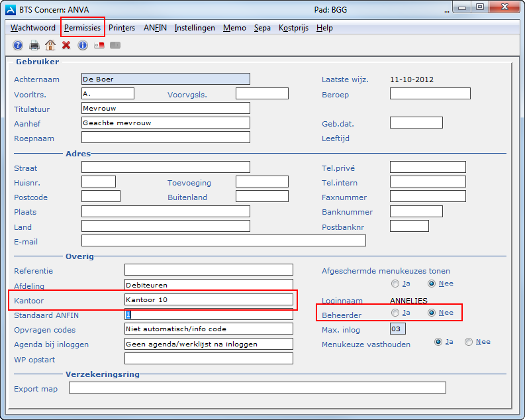Click the home icon in toolbar

tap(50, 45)
